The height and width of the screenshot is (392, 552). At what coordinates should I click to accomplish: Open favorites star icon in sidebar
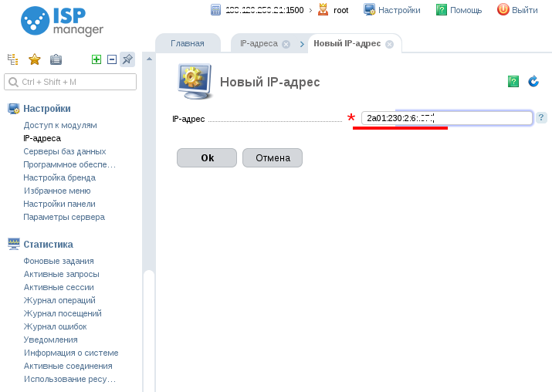click(x=35, y=59)
